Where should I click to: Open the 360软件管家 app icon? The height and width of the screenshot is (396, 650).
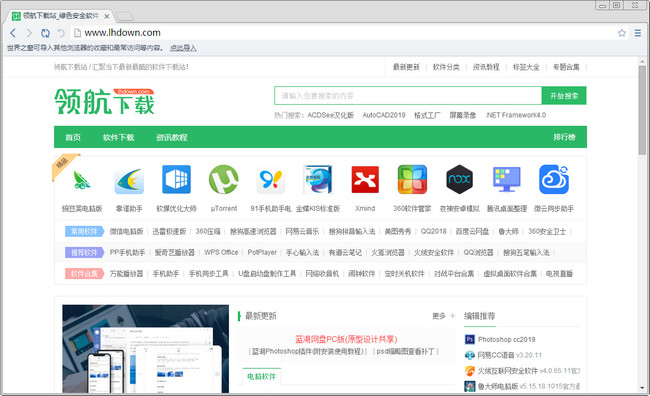(x=412, y=180)
